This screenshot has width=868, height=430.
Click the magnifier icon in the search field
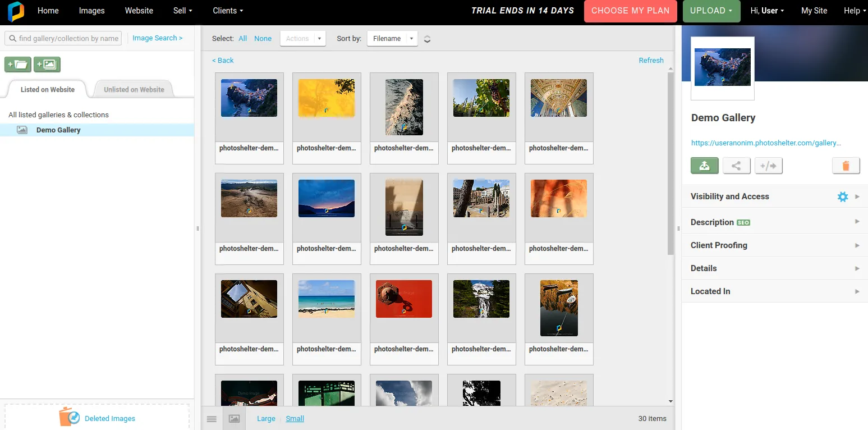point(12,38)
